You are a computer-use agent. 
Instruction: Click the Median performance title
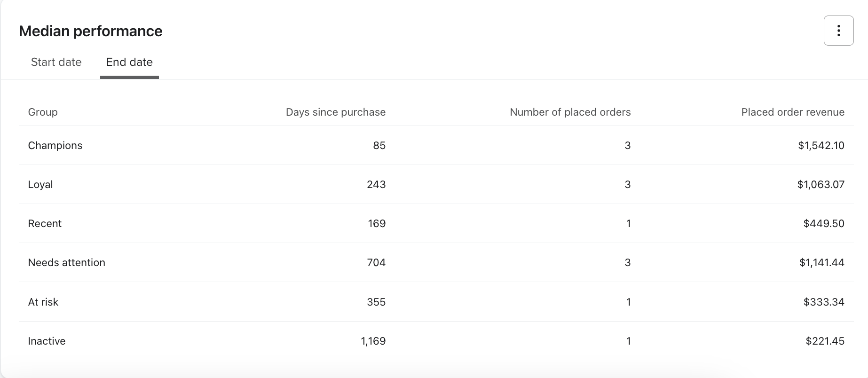91,31
